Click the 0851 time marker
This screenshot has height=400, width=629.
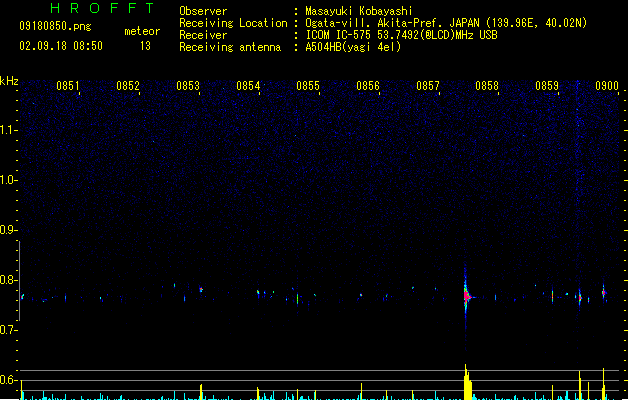[x=68, y=86]
